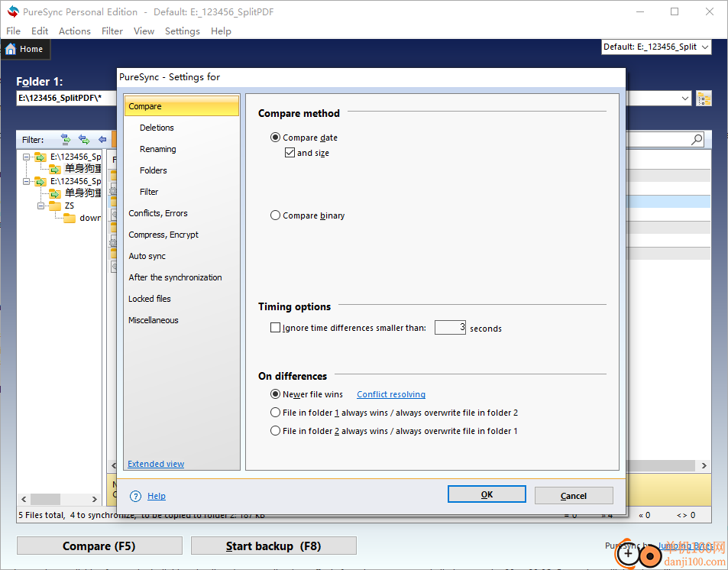Click the Home house icon

[11, 49]
